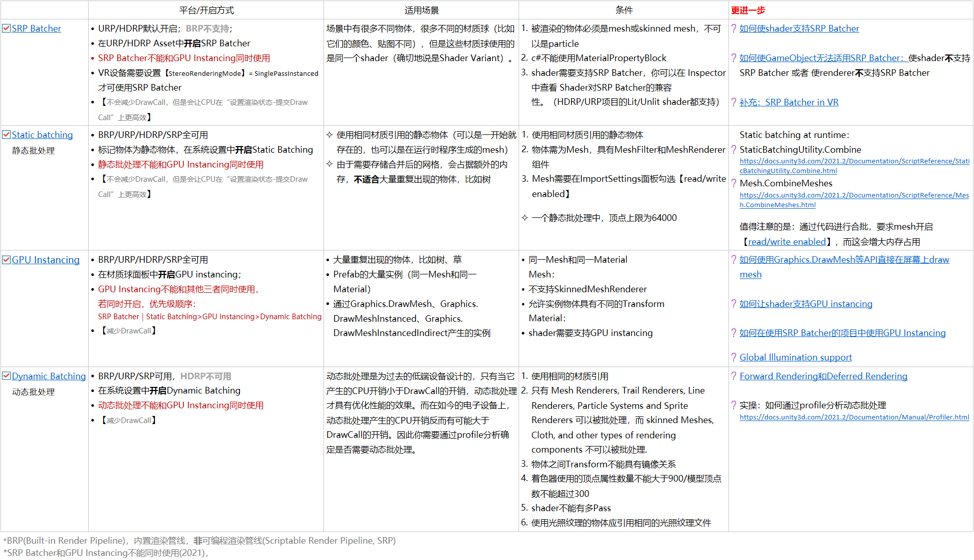The image size is (974, 560).
Task: Uncheck the SRP Batcher checkbox
Action: click(6, 28)
